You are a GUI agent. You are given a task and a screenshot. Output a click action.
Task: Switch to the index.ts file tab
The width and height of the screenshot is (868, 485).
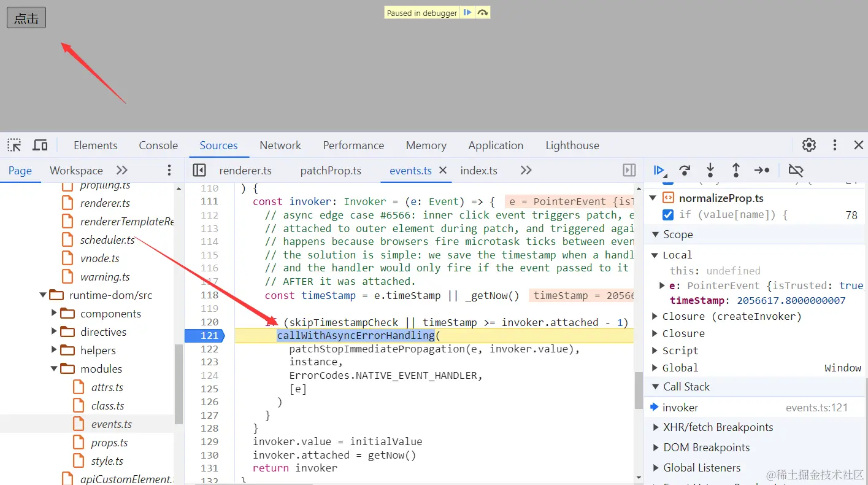click(478, 171)
